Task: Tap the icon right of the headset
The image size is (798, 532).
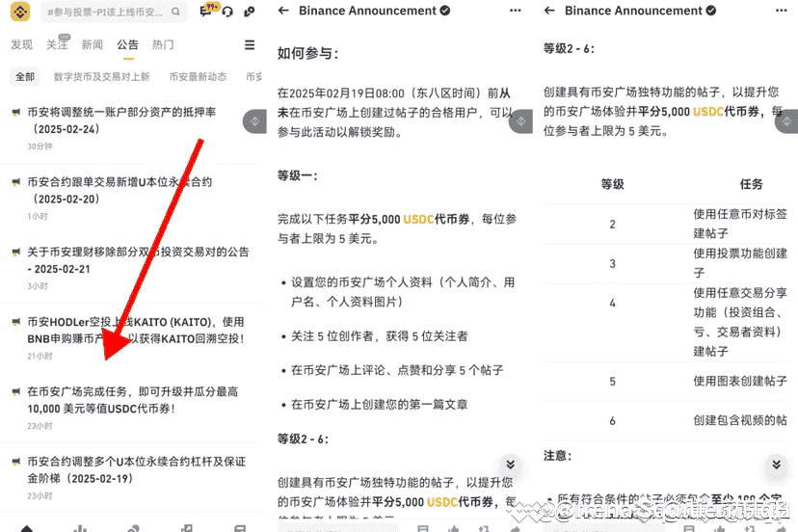Action: pyautogui.click(x=250, y=12)
